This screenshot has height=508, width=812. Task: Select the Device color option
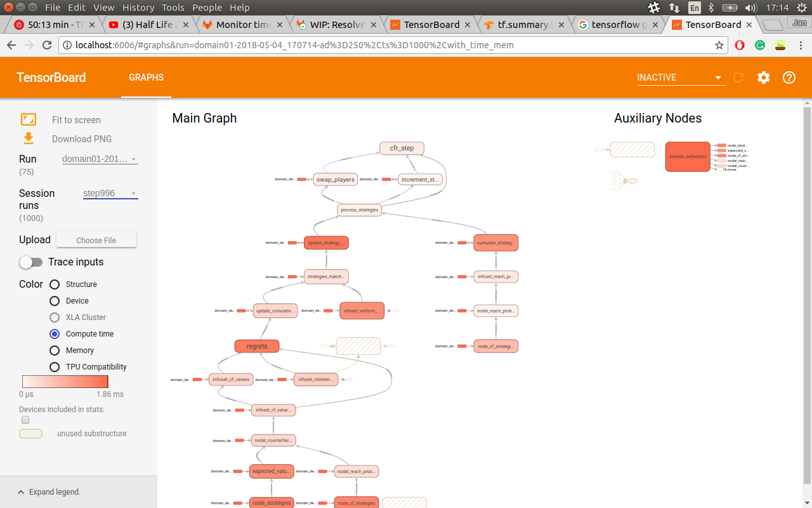[55, 301]
